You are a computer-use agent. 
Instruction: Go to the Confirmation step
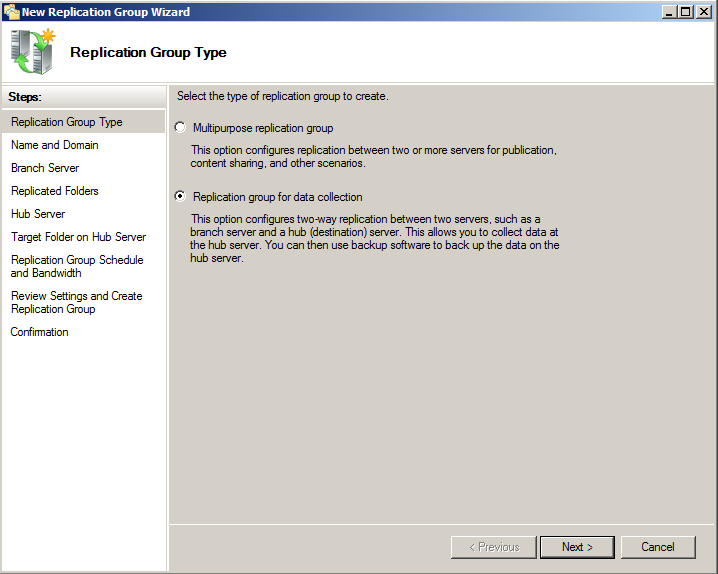pos(40,332)
